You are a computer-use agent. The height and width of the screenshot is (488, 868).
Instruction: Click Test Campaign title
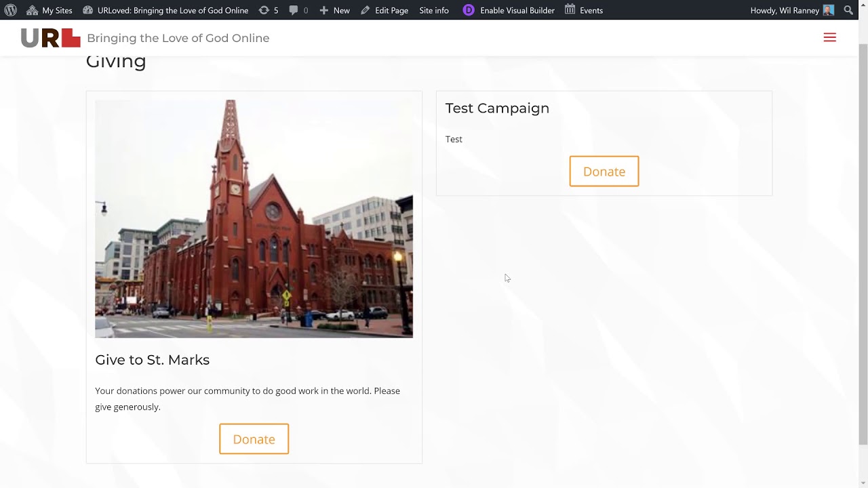[x=497, y=108]
